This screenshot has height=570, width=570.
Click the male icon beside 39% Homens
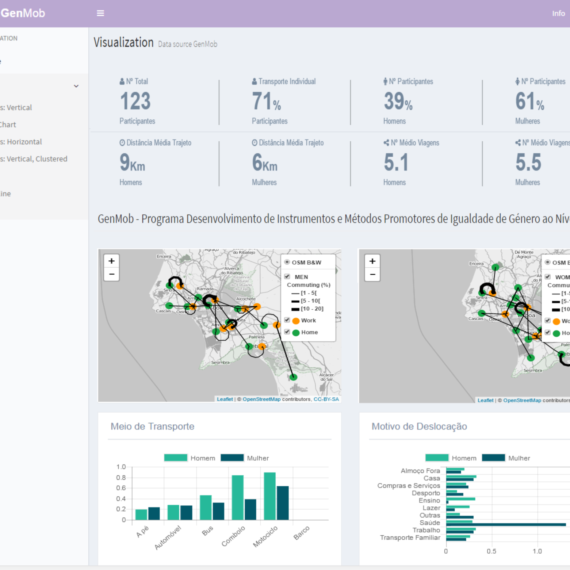(x=385, y=81)
